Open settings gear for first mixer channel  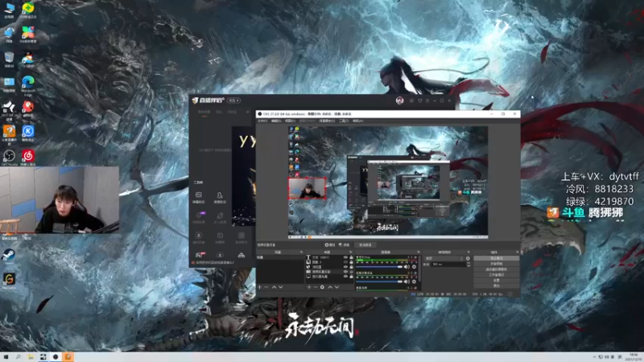(414, 267)
